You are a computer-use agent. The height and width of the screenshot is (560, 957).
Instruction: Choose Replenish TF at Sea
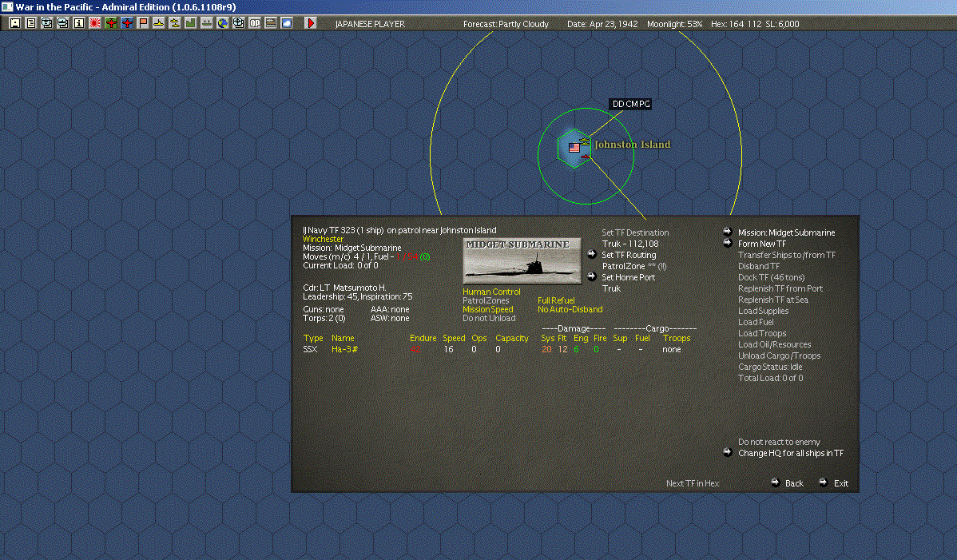tap(772, 300)
